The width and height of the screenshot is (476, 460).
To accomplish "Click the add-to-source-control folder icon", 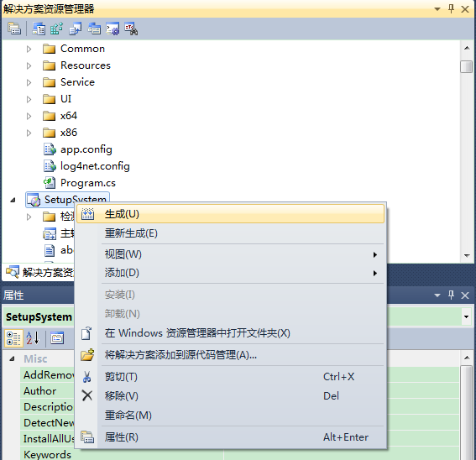I will point(87,354).
